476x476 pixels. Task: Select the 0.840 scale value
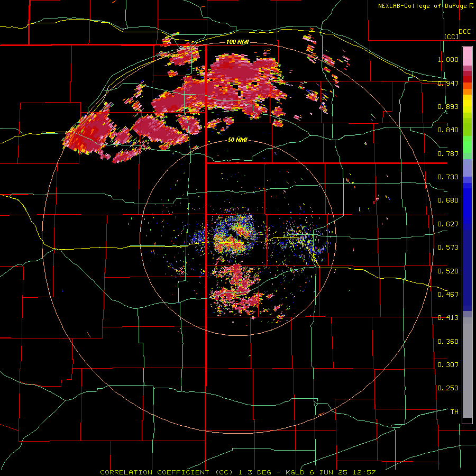click(x=448, y=130)
